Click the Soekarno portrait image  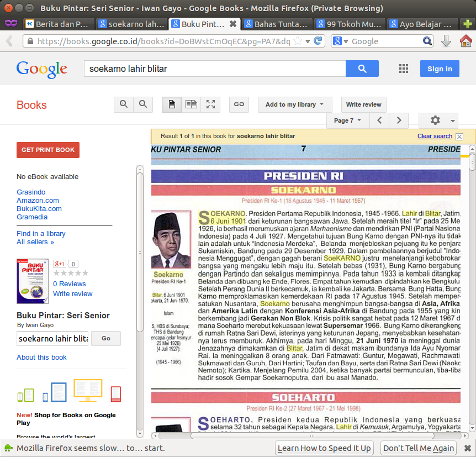(171, 239)
